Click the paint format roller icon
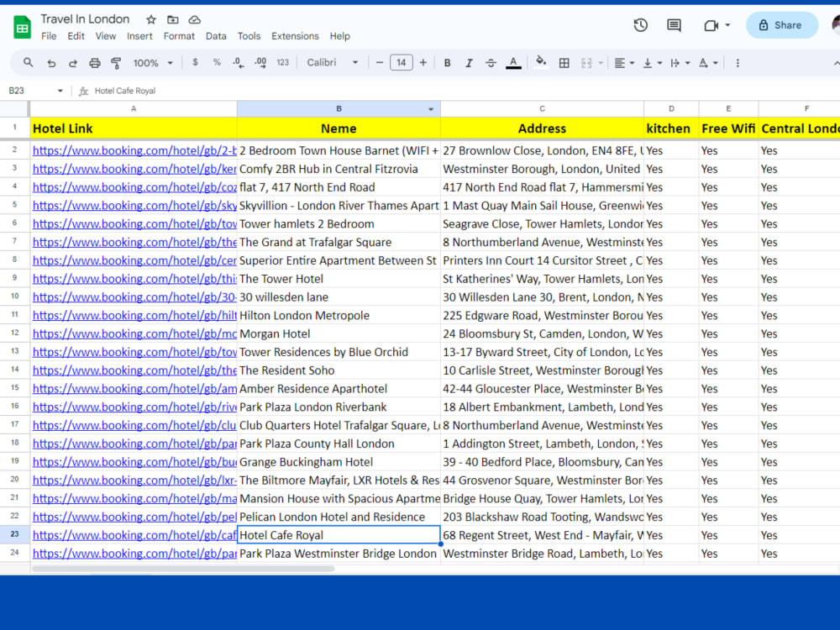The image size is (840, 630). click(116, 63)
